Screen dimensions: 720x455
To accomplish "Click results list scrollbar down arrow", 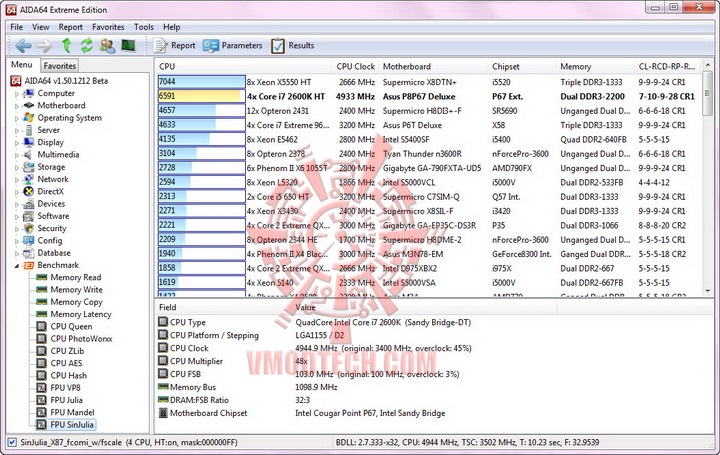I will pyautogui.click(x=708, y=291).
